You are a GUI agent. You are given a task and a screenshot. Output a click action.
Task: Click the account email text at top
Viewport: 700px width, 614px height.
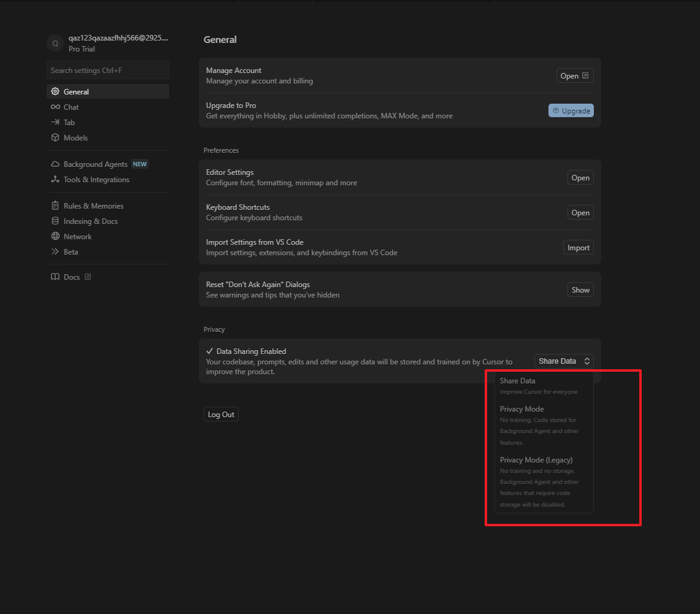click(118, 38)
